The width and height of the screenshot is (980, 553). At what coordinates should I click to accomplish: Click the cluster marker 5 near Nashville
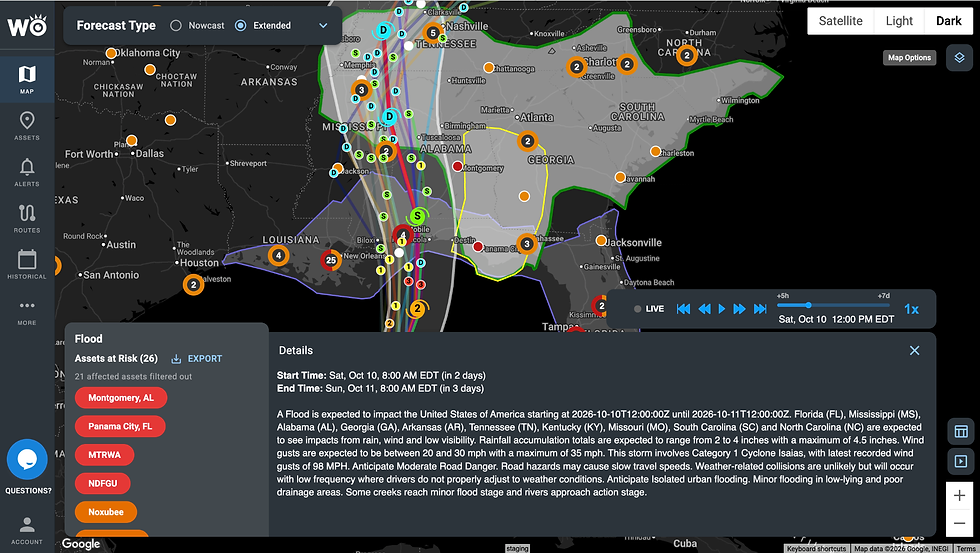pyautogui.click(x=432, y=32)
